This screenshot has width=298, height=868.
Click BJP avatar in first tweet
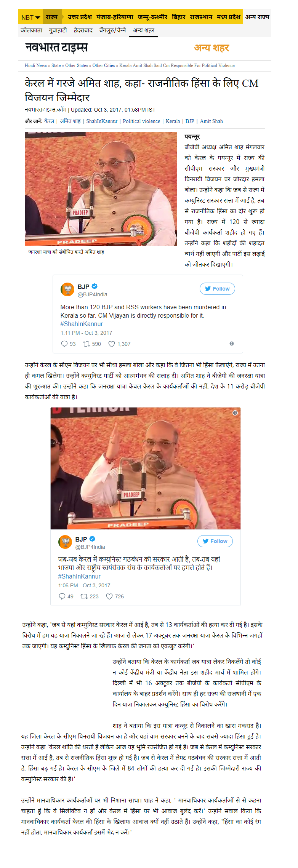point(67,289)
